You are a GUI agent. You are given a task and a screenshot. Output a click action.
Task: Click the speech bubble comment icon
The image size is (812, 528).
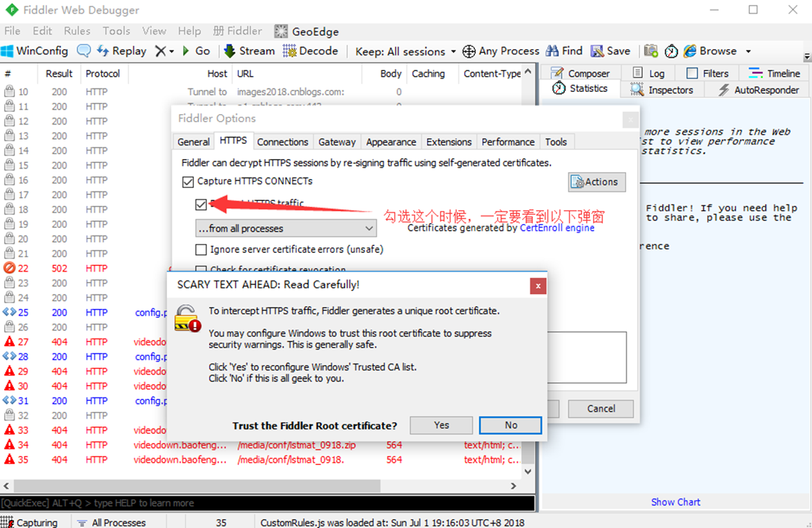pyautogui.click(x=84, y=50)
